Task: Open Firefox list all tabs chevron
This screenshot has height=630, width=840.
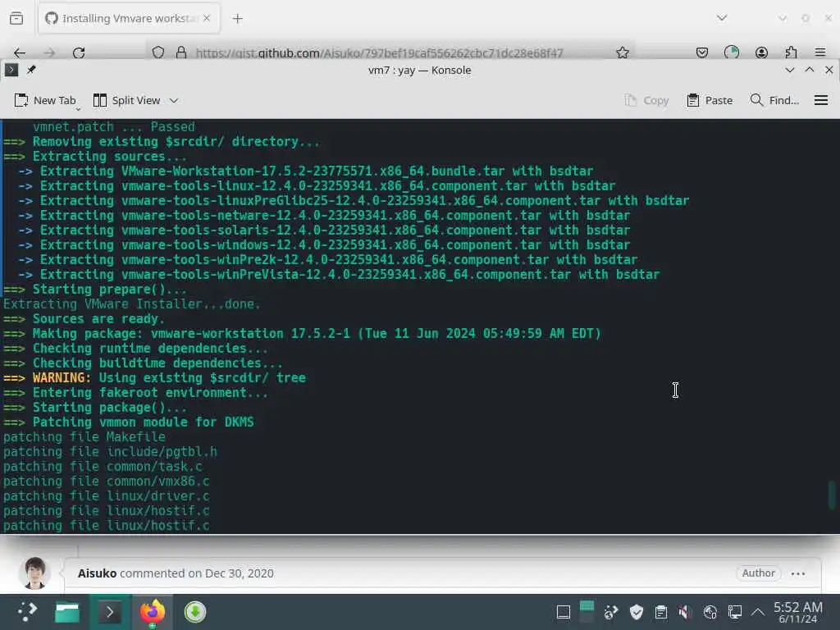Action: pos(722,18)
